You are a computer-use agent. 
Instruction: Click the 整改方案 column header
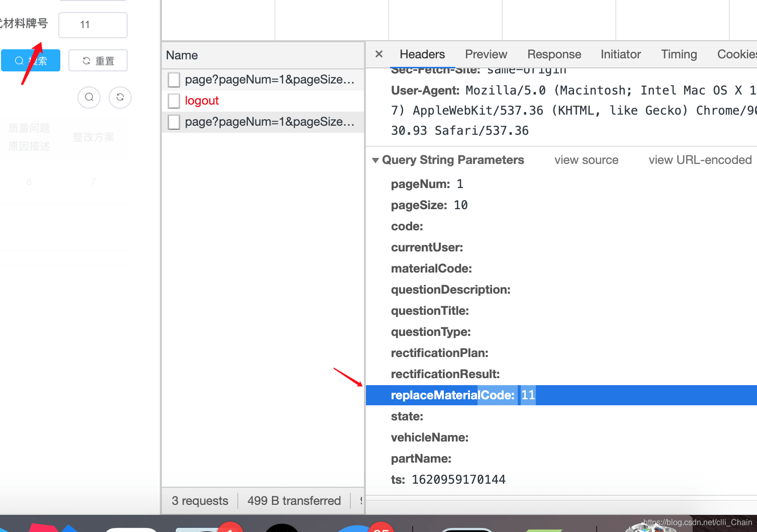tap(93, 137)
